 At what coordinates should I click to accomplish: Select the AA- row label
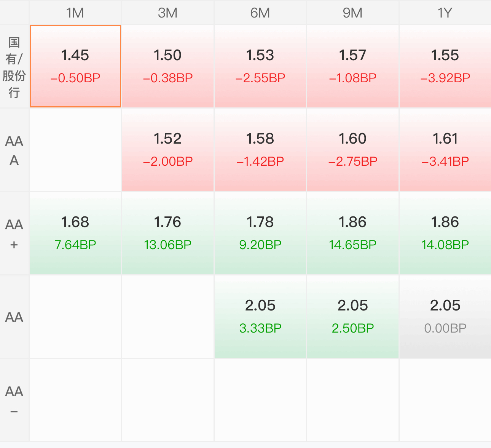click(x=14, y=400)
